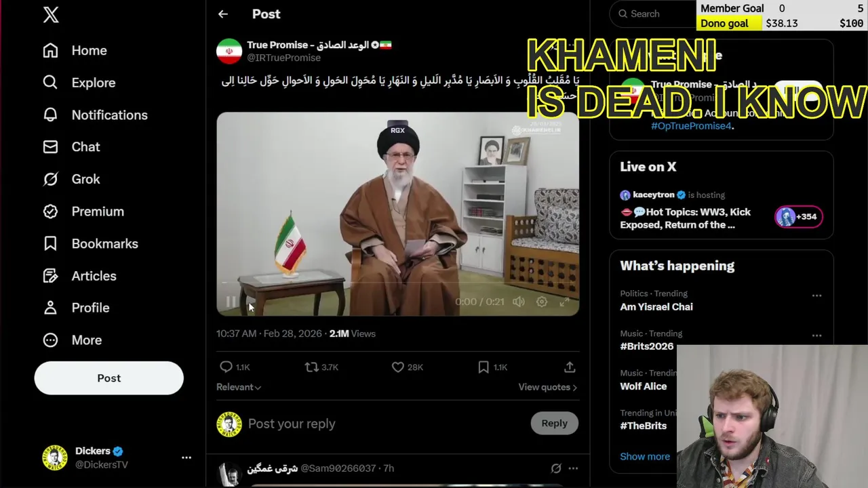The image size is (868, 488).
Task: Mute the video volume
Action: click(x=519, y=302)
